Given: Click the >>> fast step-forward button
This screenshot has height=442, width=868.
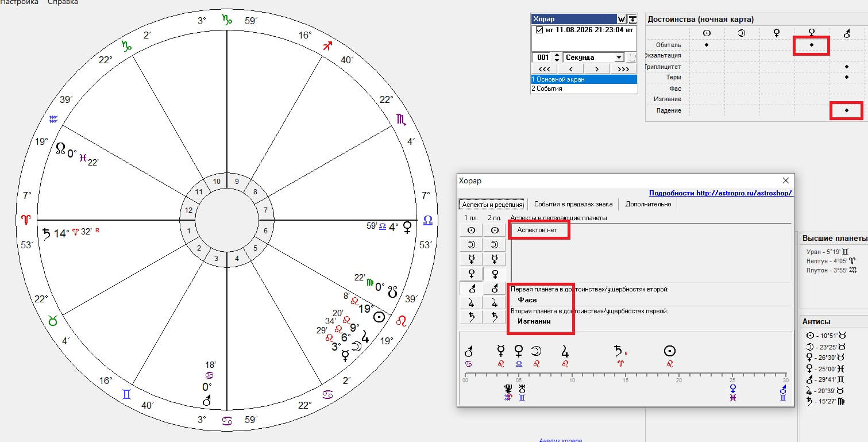Looking at the screenshot, I should [x=623, y=69].
